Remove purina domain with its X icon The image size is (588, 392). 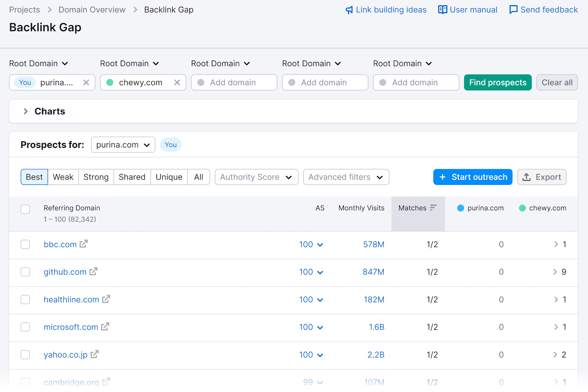[x=86, y=83]
